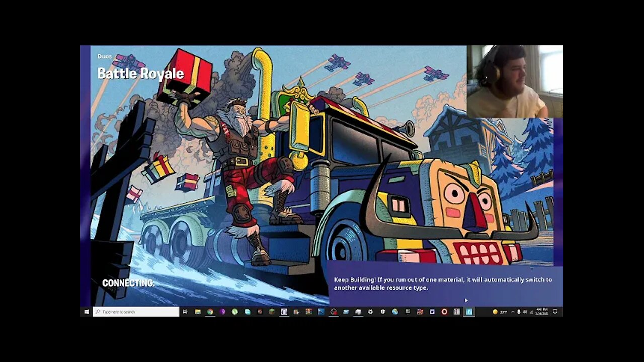Click the webcam overlay video
Screen dimensions: 644x362
pyautogui.click(x=515, y=81)
